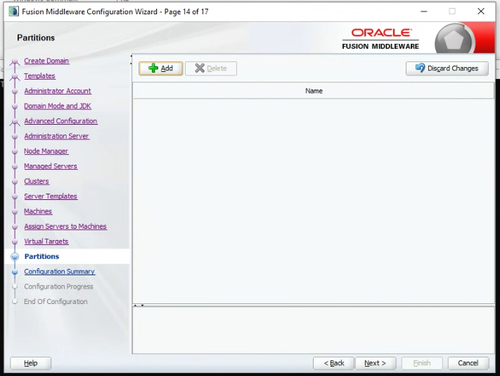The width and height of the screenshot is (500, 376).
Task: Click the Configuration Summary step bullet
Action: [x=15, y=272]
